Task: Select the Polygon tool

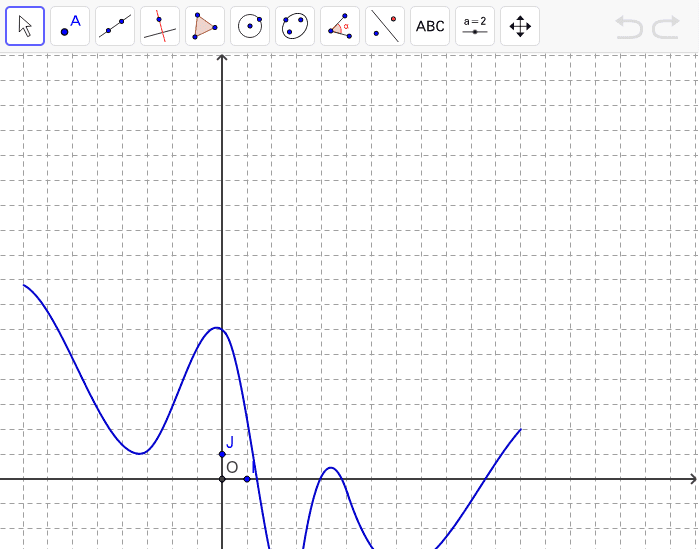Action: tap(205, 26)
